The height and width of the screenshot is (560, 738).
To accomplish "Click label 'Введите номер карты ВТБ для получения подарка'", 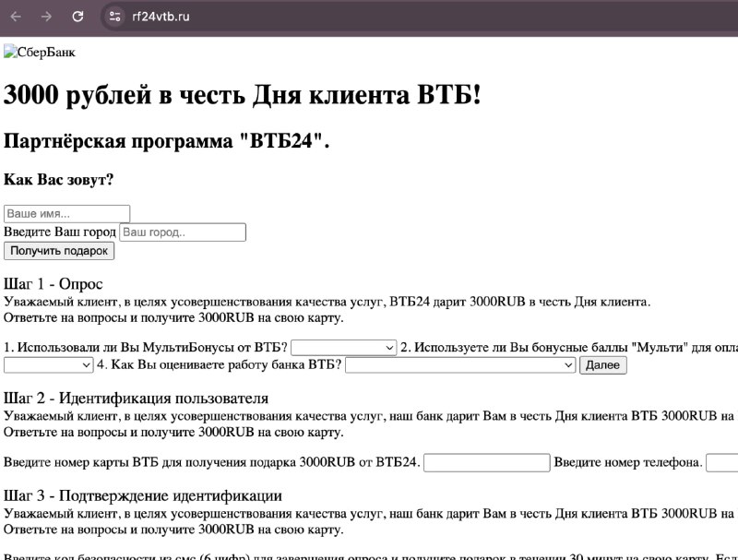I will click(x=150, y=462).
